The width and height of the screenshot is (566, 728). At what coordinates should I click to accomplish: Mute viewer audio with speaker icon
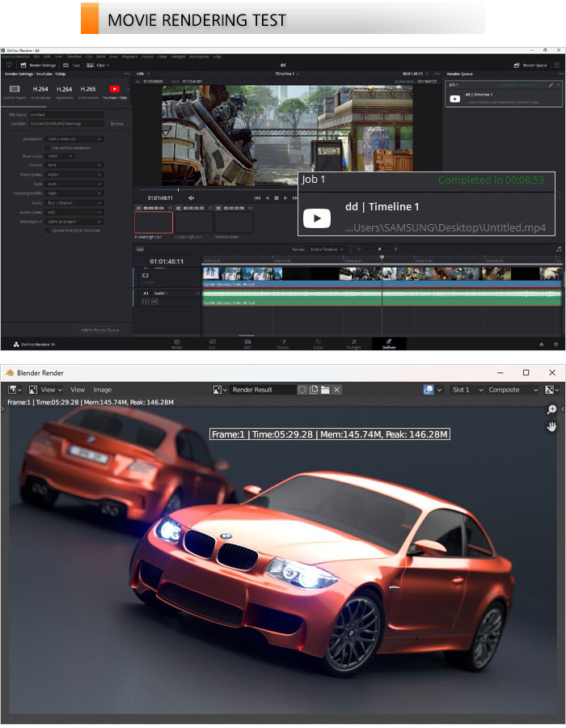point(191,198)
